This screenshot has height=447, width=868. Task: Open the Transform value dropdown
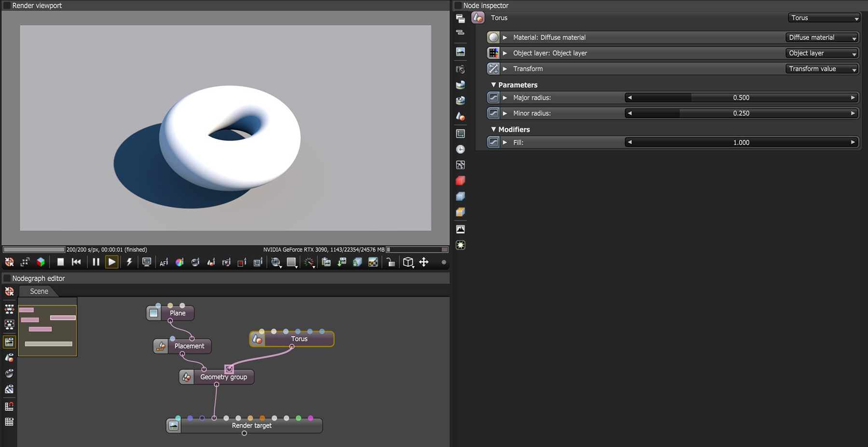tap(822, 68)
